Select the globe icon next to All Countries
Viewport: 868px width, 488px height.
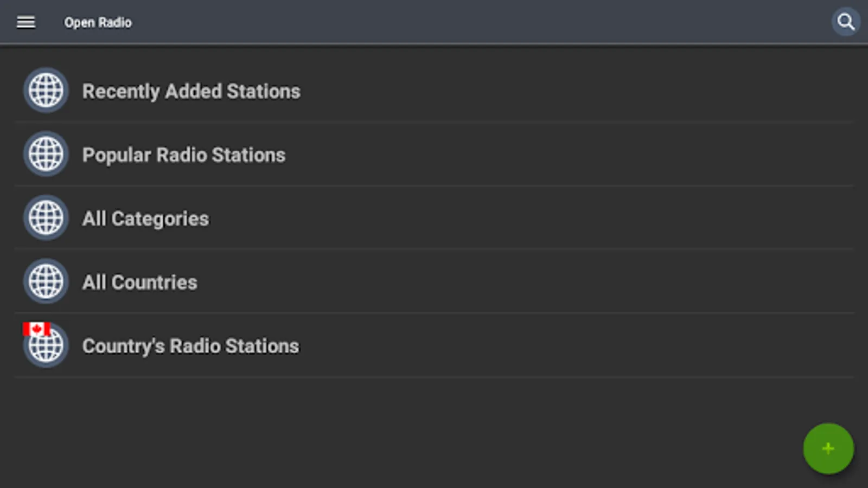click(46, 281)
